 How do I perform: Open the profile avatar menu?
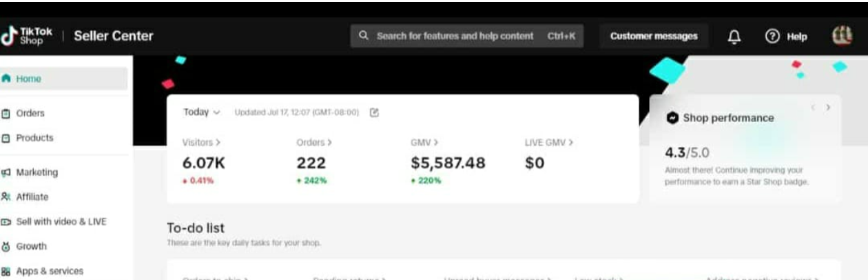click(842, 36)
